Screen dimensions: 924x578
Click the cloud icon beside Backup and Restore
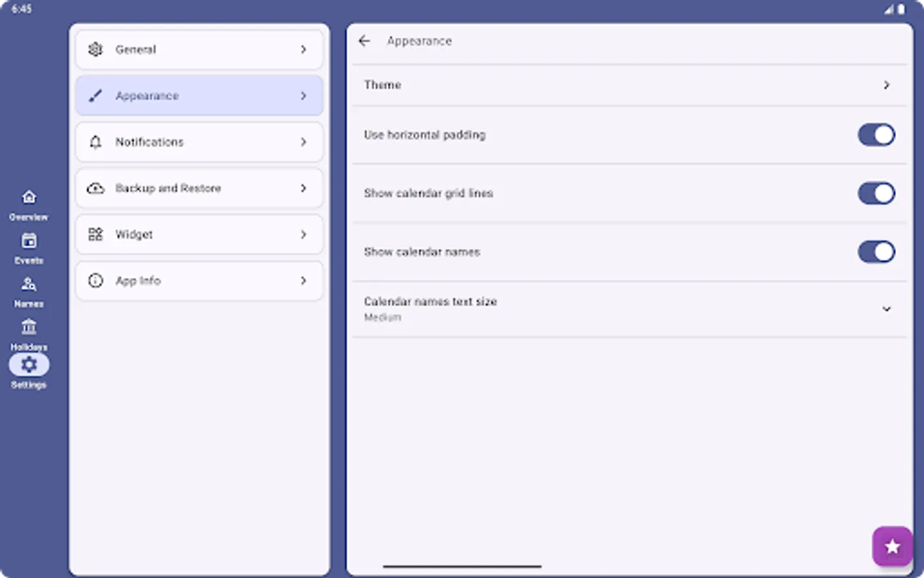[x=95, y=188]
